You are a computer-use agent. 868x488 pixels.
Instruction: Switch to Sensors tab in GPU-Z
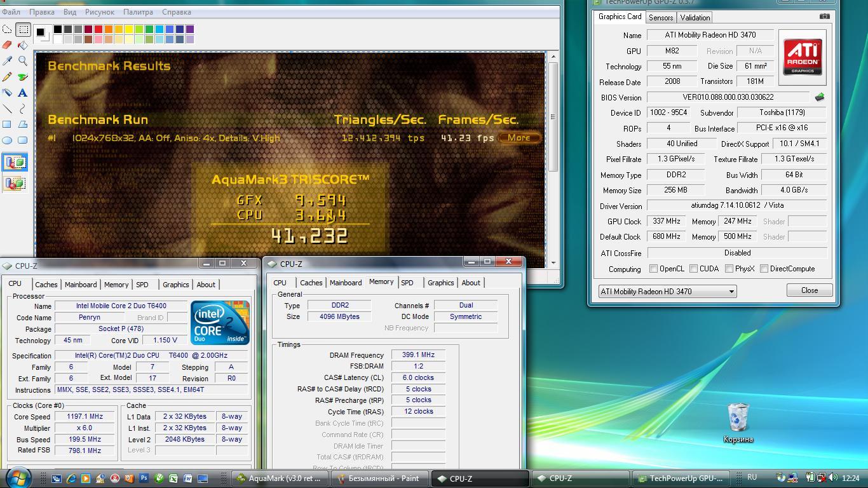[661, 17]
